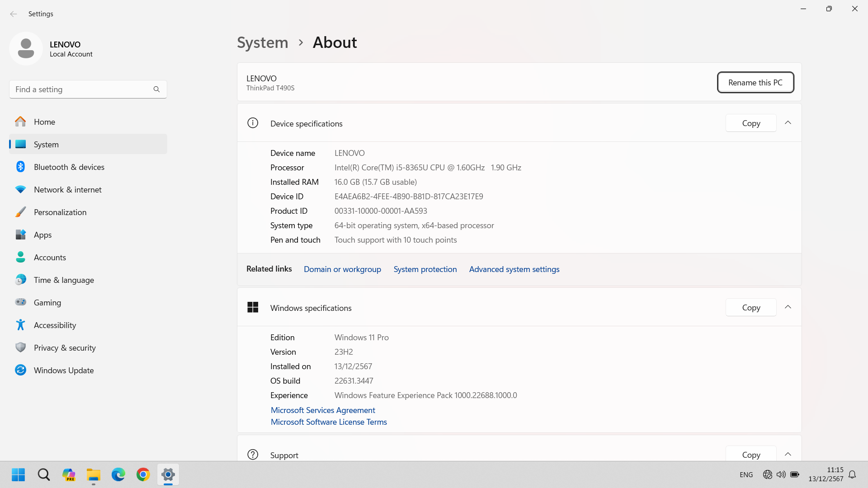
Task: Click the Windows specifications logo icon
Action: coord(253,307)
